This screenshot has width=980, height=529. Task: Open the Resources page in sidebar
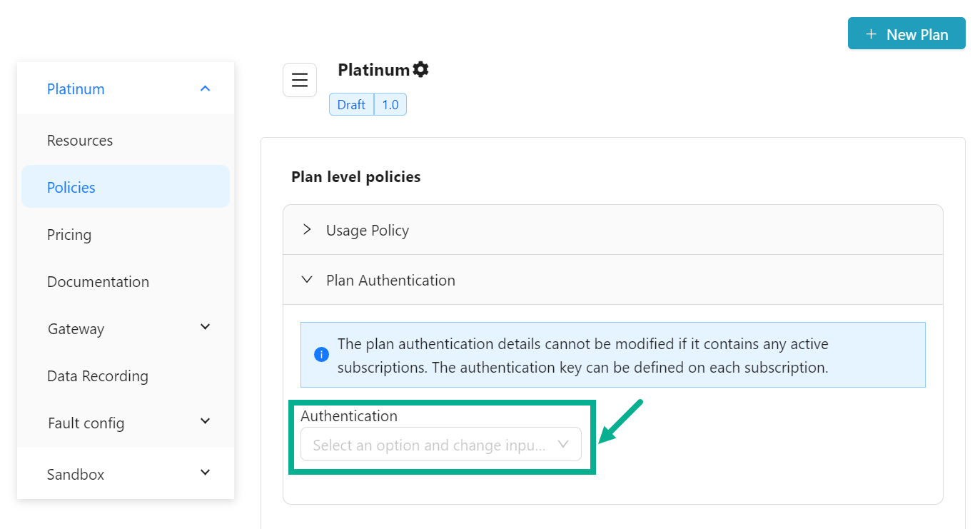point(80,141)
